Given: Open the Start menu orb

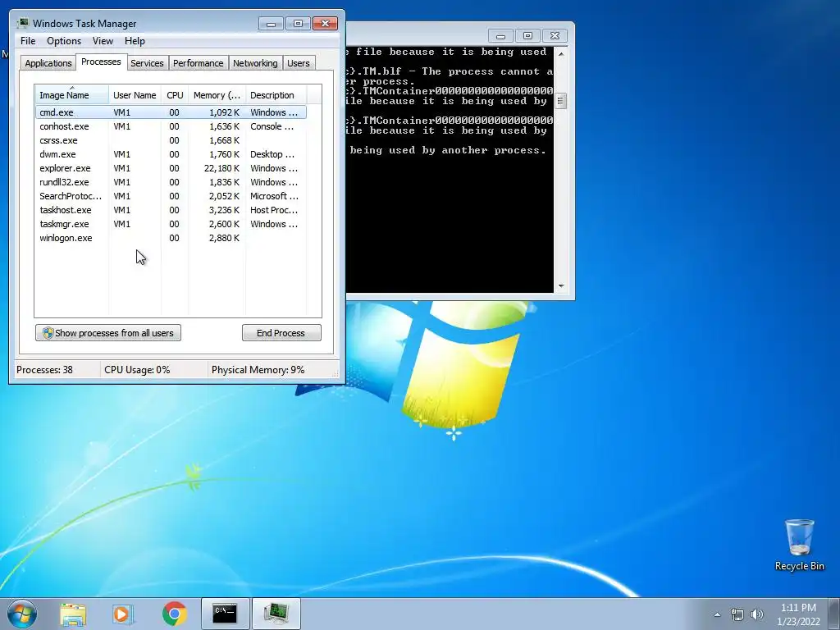Looking at the screenshot, I should pyautogui.click(x=21, y=614).
